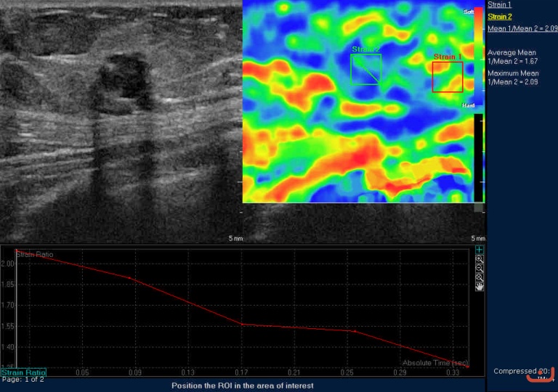
Task: Click the reset zoom magnifier icon
Action: [480, 277]
